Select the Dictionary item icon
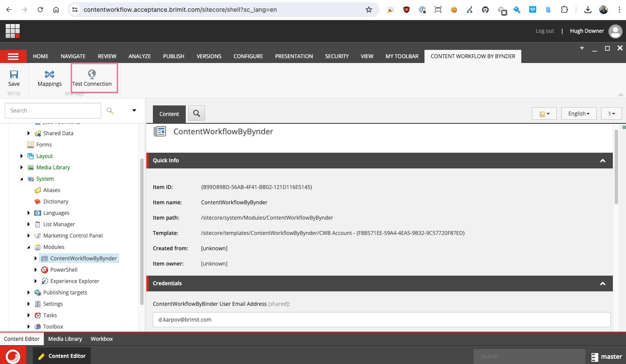 click(x=38, y=202)
